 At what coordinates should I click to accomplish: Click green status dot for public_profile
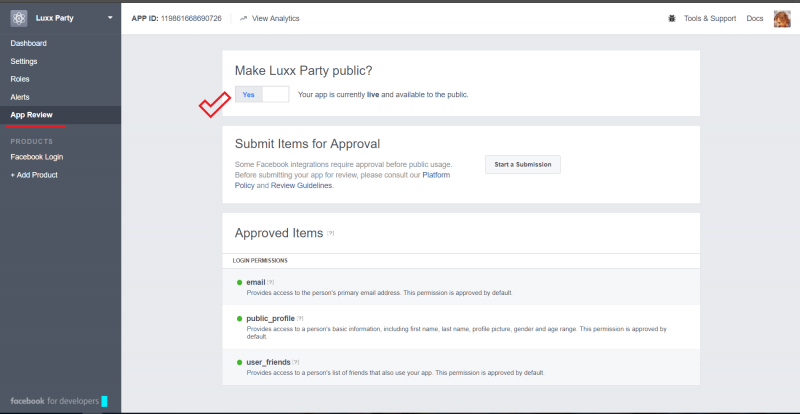(239, 319)
